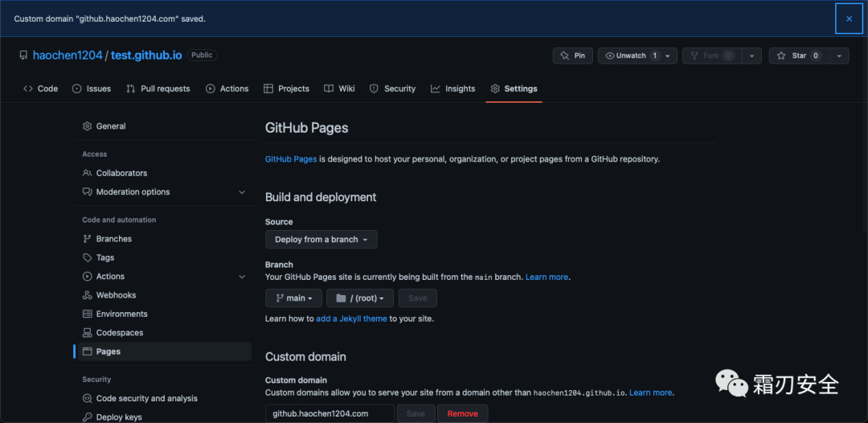868x423 pixels.
Task: Open the test.github.io repository link
Action: [146, 55]
